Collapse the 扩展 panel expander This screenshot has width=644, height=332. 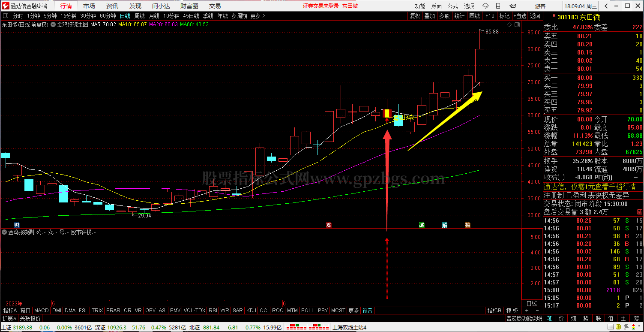click(9, 318)
